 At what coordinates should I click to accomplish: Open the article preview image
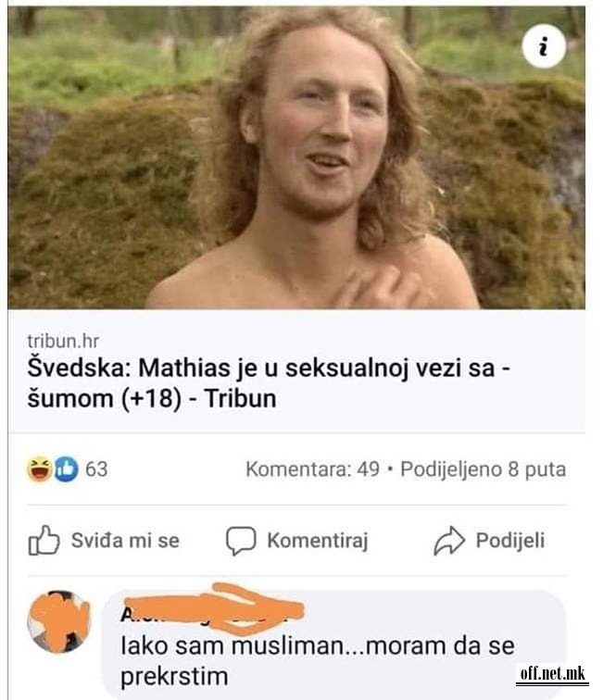tap(296, 157)
